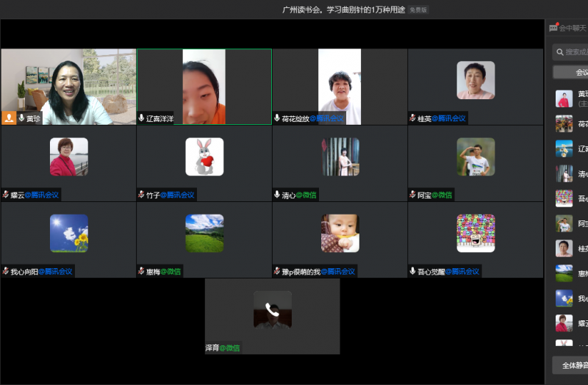Screen dimensions: 588x385
Task: Click the microphone icon next to 荷花绽放
Action: 277,118
